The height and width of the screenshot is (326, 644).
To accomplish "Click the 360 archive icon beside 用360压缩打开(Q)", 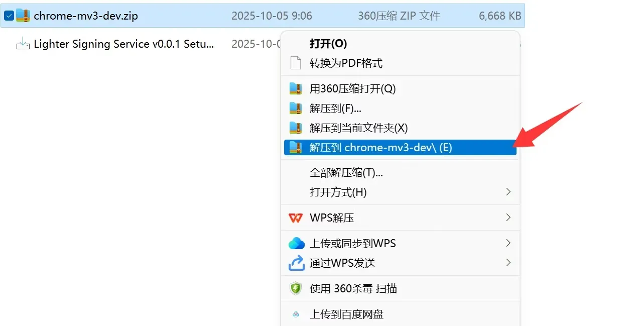I will (x=296, y=89).
